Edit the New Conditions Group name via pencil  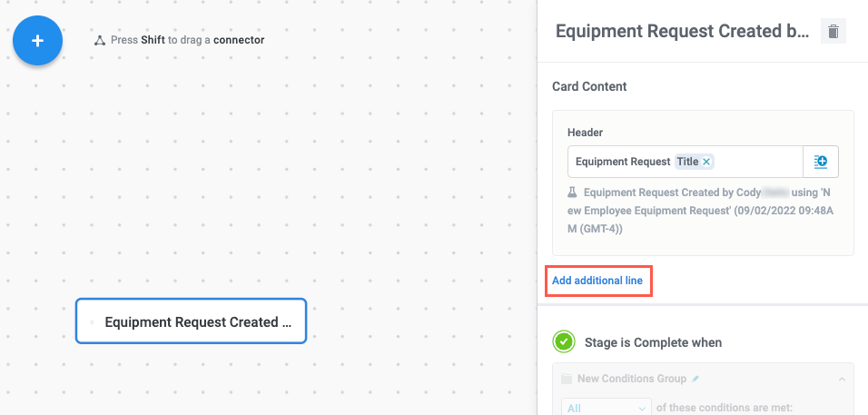695,378
